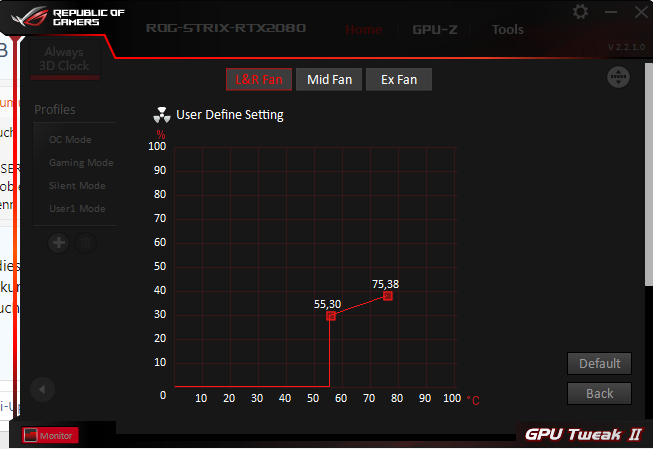The image size is (653, 449).
Task: Select Silent Mode profile
Action: [x=77, y=185]
